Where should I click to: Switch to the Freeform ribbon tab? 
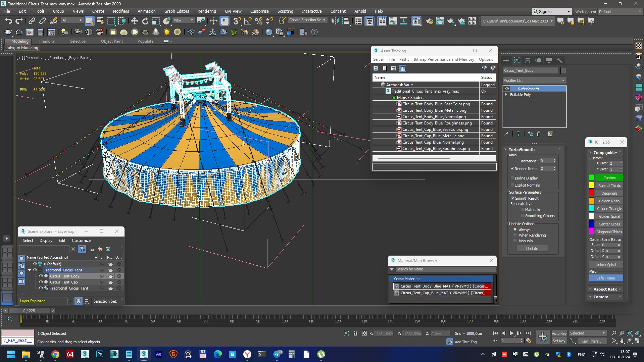(x=47, y=41)
